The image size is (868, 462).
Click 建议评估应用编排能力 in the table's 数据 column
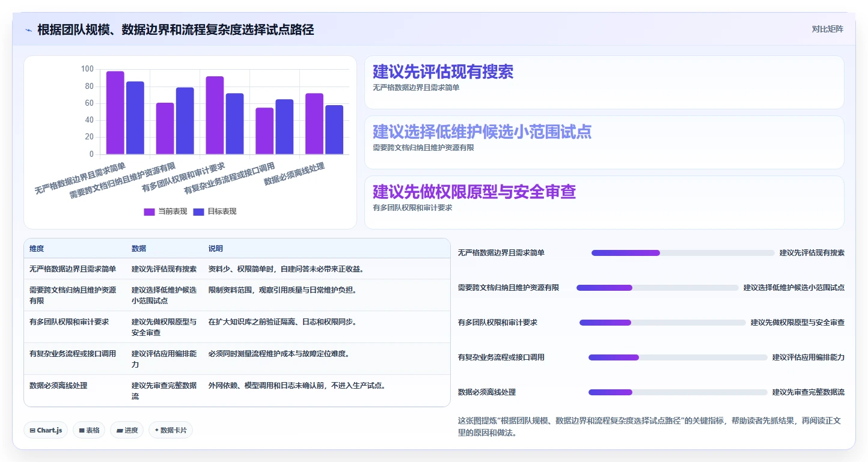(x=164, y=359)
